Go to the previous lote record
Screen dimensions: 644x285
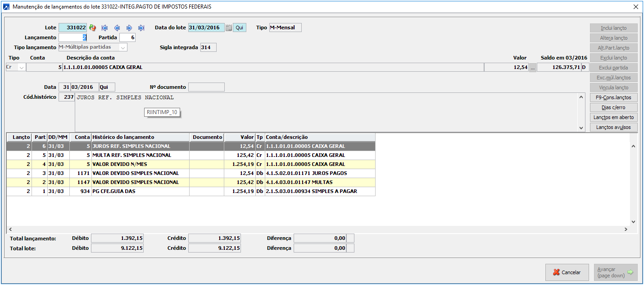117,28
